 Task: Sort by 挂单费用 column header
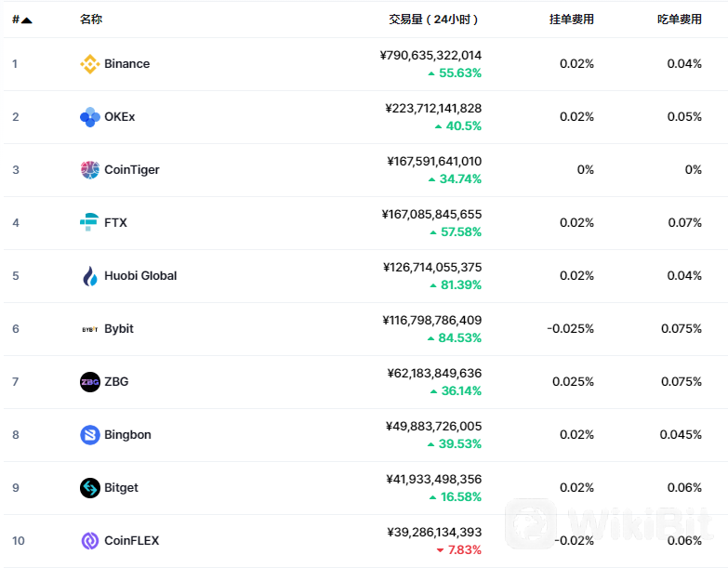572,19
